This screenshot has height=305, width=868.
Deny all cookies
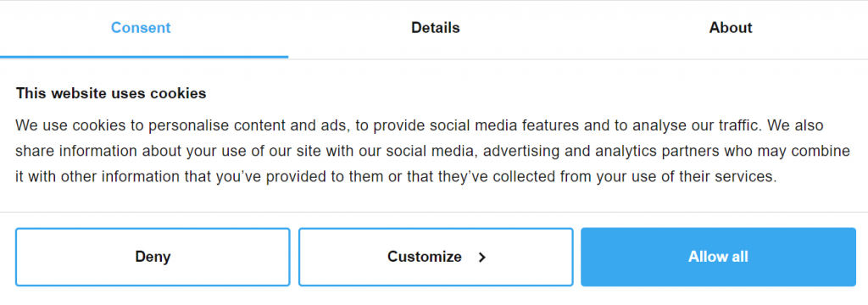[153, 257]
